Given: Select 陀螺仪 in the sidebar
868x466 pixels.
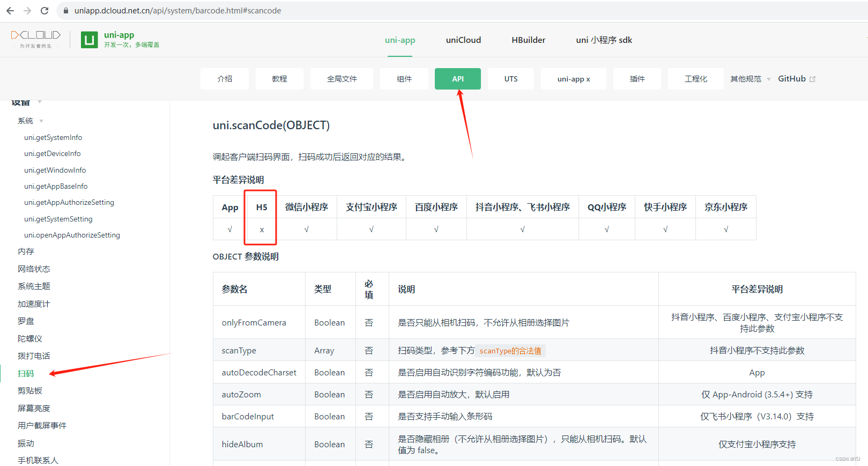Looking at the screenshot, I should (x=30, y=339).
